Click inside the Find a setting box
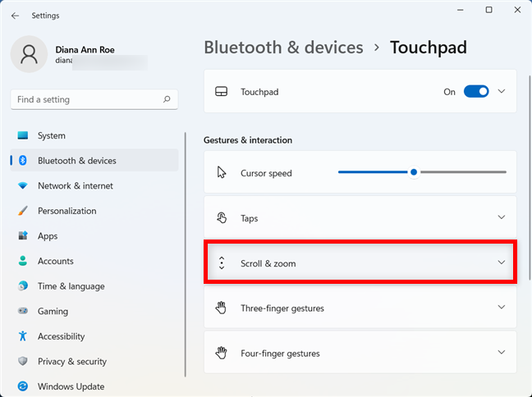The image size is (532, 397). (x=94, y=99)
